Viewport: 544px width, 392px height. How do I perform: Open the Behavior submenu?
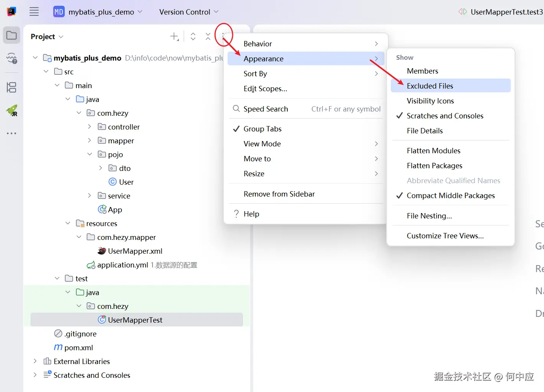coord(305,44)
